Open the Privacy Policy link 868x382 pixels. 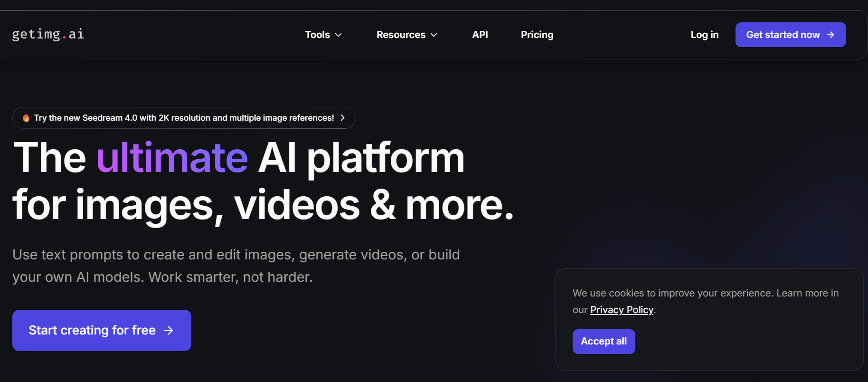point(622,310)
